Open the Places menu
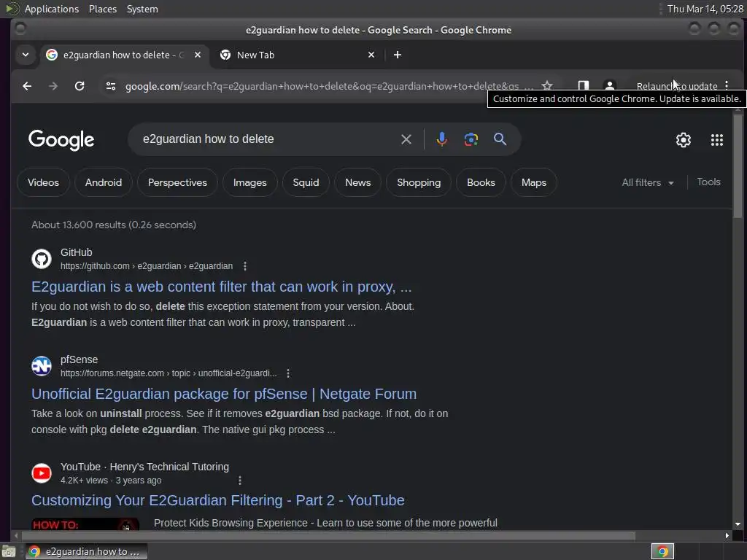The image size is (747, 560). coord(102,9)
